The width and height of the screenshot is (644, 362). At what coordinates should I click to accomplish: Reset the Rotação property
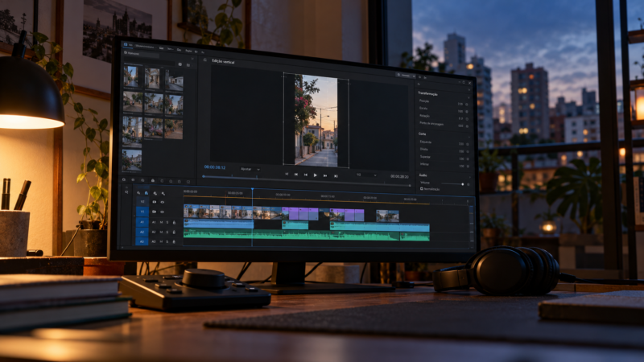[467, 119]
